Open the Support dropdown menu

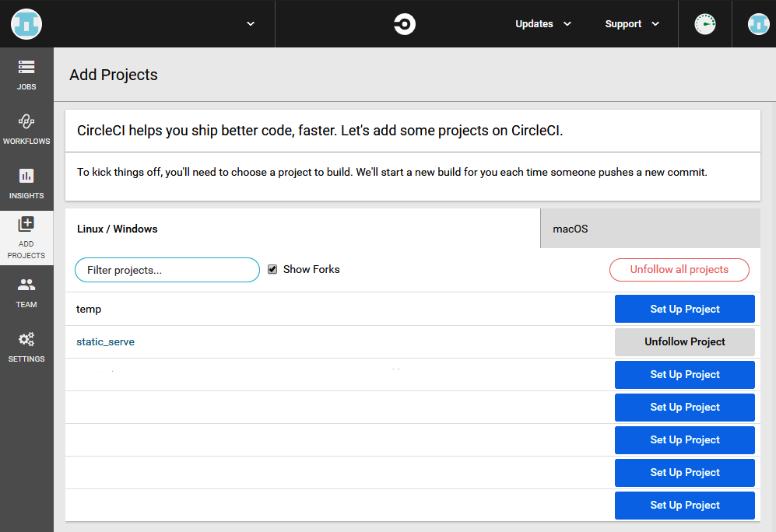[x=632, y=24]
